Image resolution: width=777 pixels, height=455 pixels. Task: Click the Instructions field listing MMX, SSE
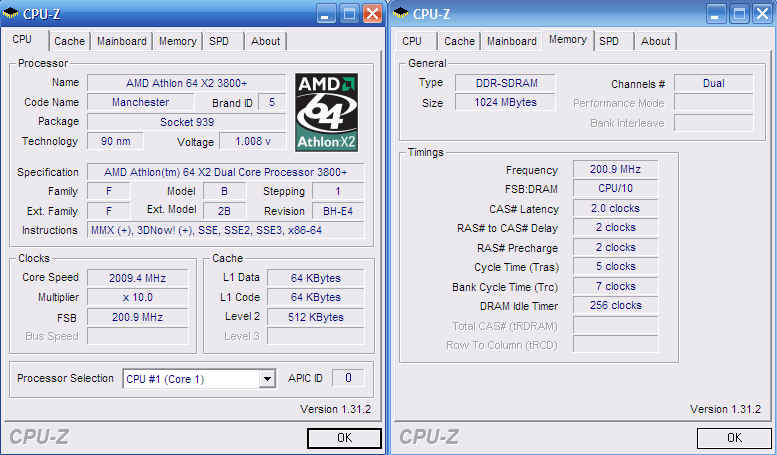coord(225,230)
